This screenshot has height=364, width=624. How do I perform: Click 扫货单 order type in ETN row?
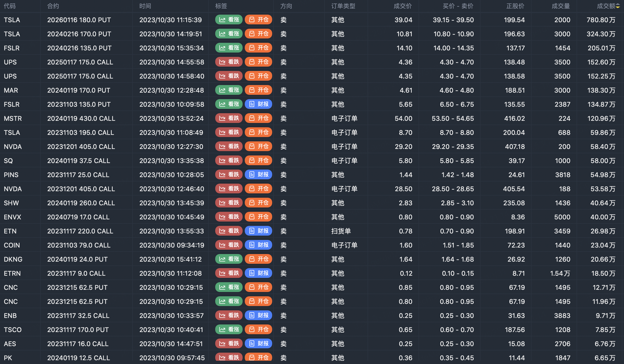[x=341, y=231]
